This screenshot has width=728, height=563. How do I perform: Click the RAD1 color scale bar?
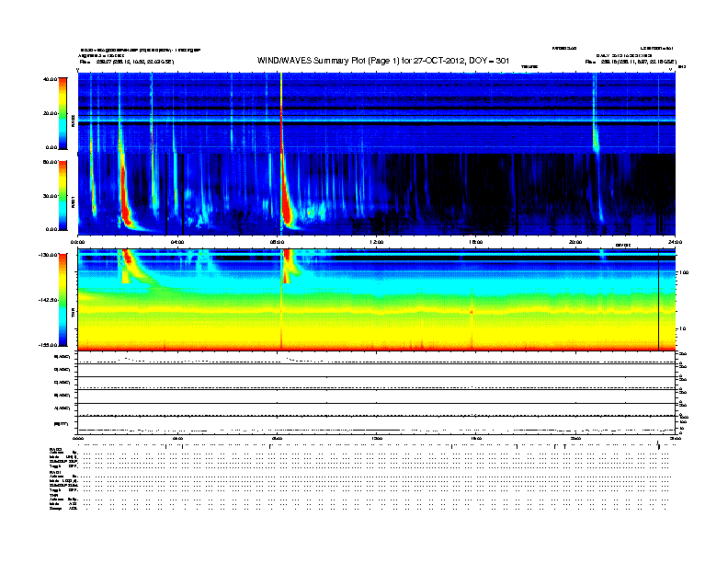pos(63,195)
